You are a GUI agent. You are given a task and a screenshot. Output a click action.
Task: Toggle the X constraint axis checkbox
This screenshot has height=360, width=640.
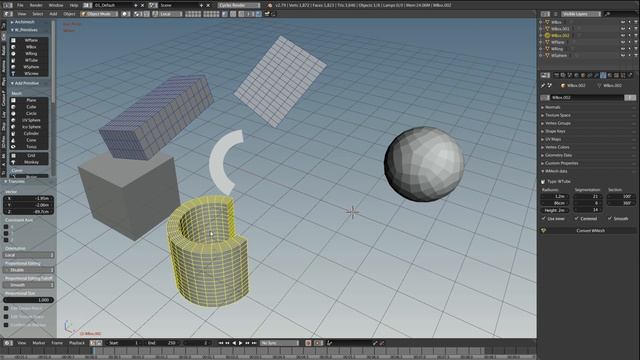pyautogui.click(x=6, y=227)
